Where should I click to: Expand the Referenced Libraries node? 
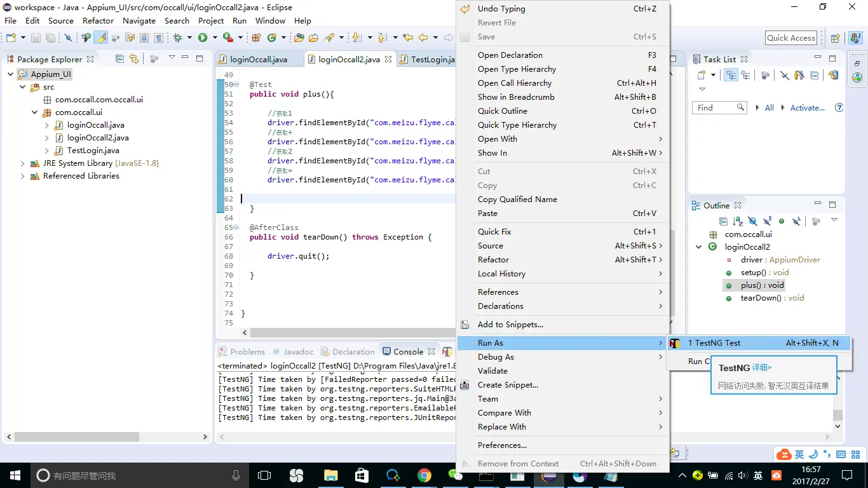pyautogui.click(x=23, y=176)
